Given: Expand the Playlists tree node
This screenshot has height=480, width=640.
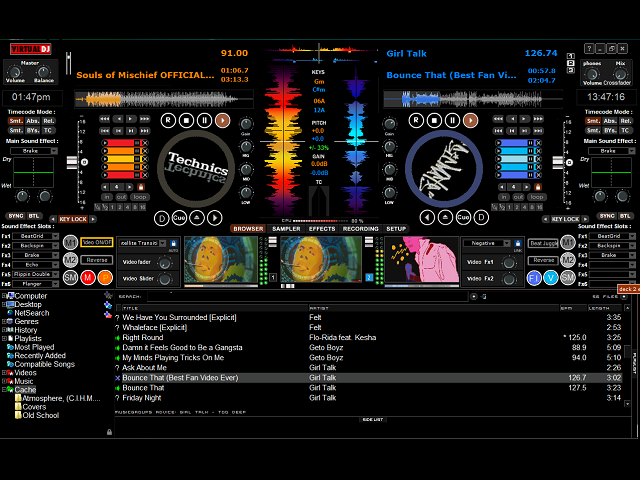Looking at the screenshot, I should click(x=4, y=338).
